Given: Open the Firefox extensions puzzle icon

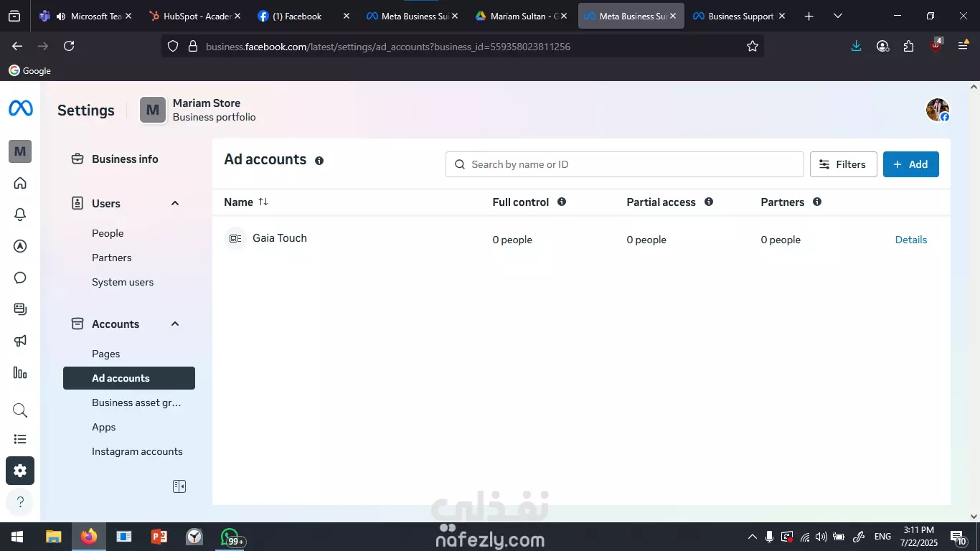Looking at the screenshot, I should click(x=909, y=46).
